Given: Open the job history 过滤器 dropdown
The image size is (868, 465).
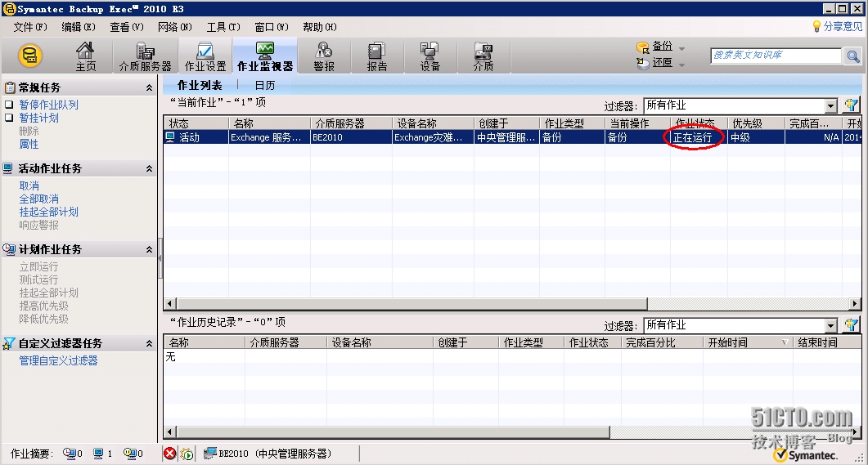Looking at the screenshot, I should [x=831, y=326].
